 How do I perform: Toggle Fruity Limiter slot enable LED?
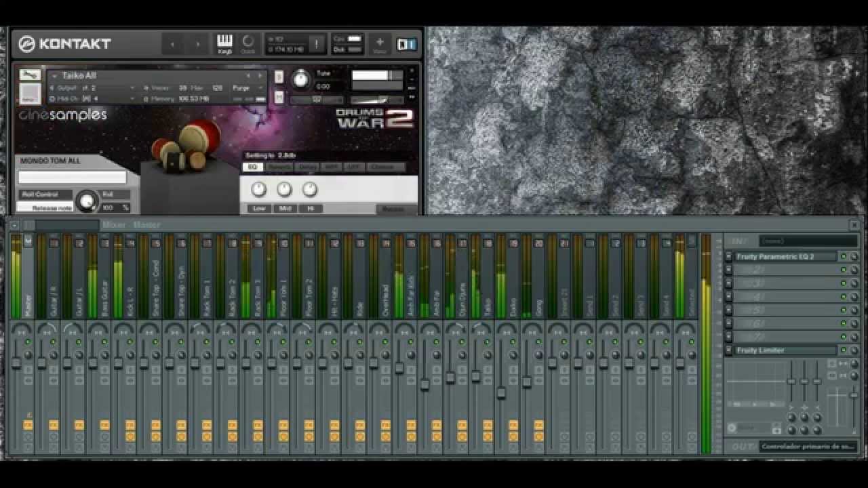tap(844, 350)
